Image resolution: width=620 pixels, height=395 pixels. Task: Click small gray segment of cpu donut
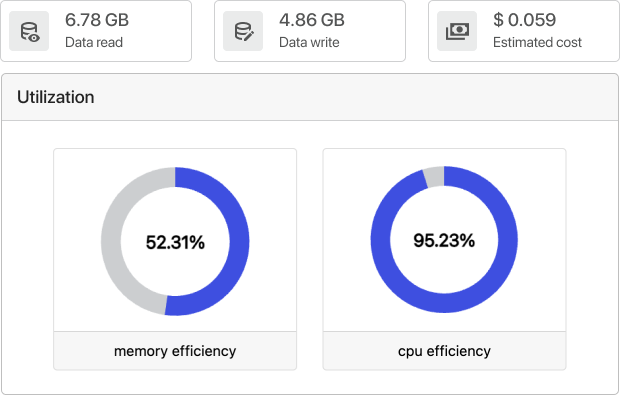click(434, 176)
